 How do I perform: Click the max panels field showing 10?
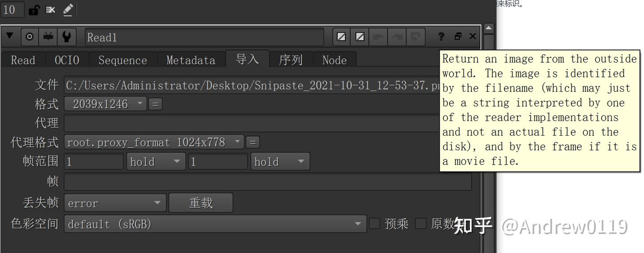[x=12, y=9]
